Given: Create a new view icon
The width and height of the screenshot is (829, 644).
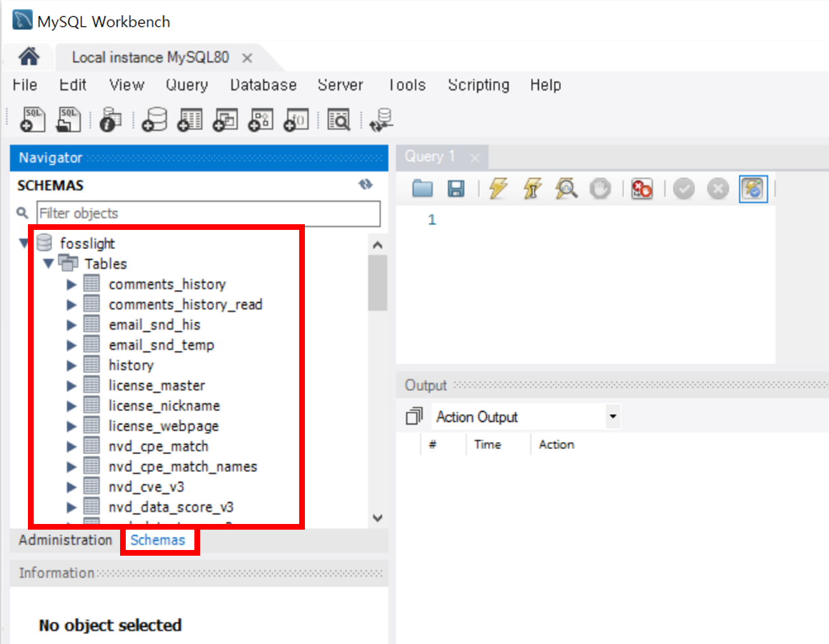Looking at the screenshot, I should click(225, 119).
